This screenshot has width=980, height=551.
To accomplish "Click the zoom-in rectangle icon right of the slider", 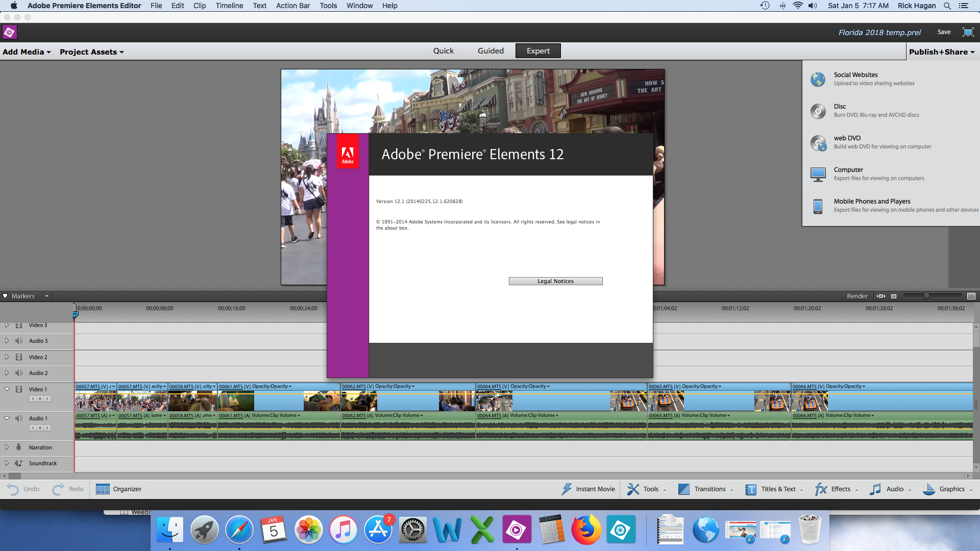I will pyautogui.click(x=971, y=296).
